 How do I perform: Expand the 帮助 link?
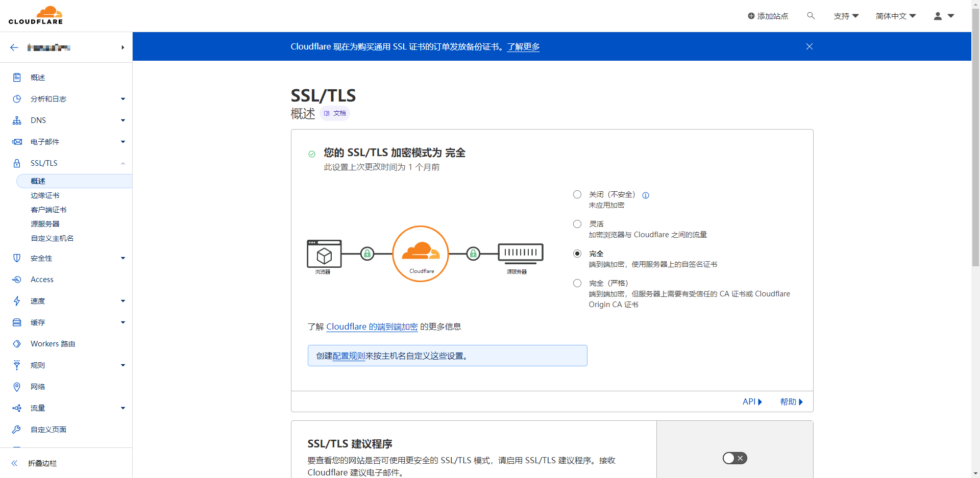pos(792,402)
